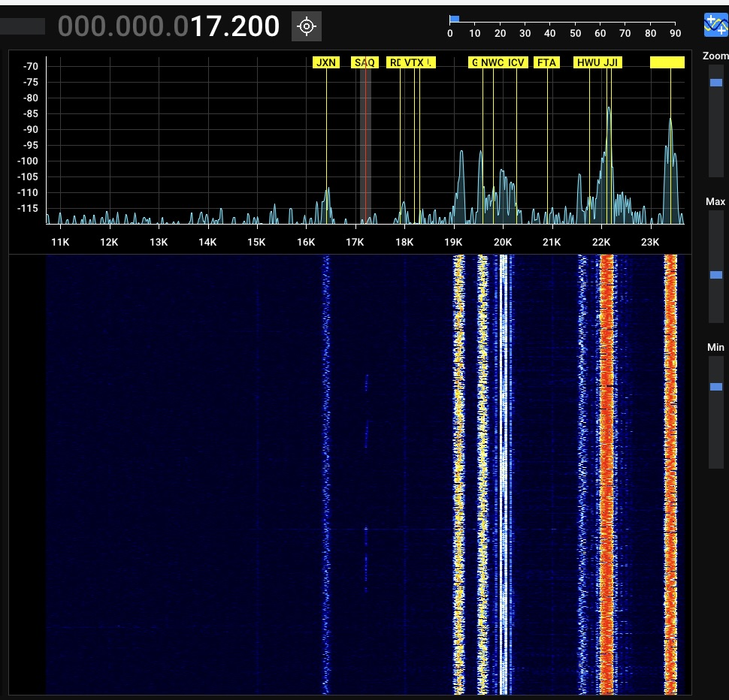This screenshot has width=729, height=700.
Task: Select the JXN station bookmark
Action: click(x=326, y=62)
